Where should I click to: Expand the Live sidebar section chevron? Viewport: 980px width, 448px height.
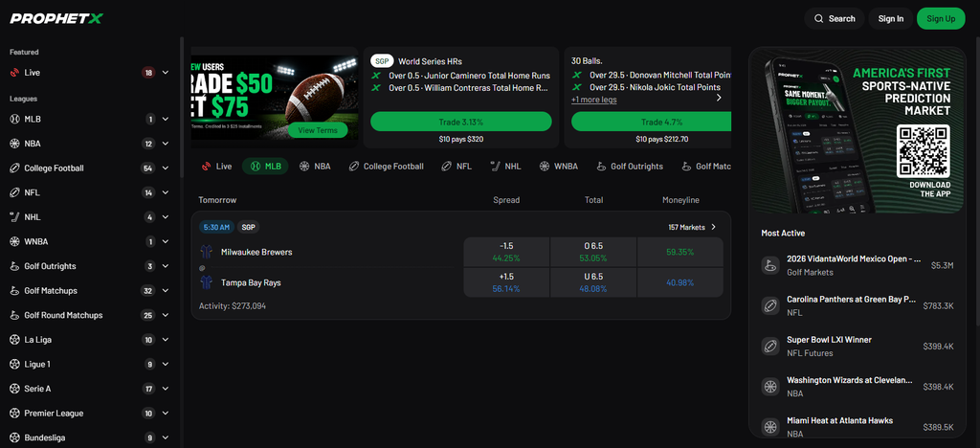point(166,73)
